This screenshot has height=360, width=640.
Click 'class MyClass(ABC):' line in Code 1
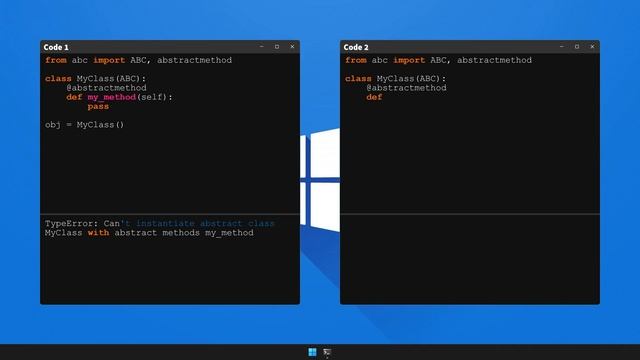coord(96,78)
